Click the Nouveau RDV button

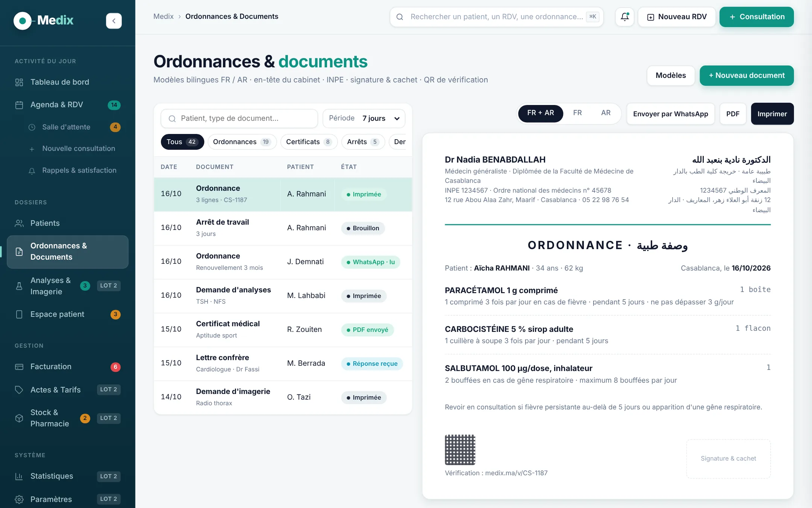click(677, 17)
